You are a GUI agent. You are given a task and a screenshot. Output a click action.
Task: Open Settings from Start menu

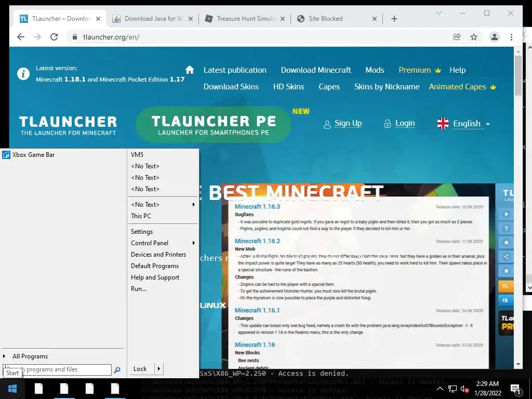coord(142,231)
